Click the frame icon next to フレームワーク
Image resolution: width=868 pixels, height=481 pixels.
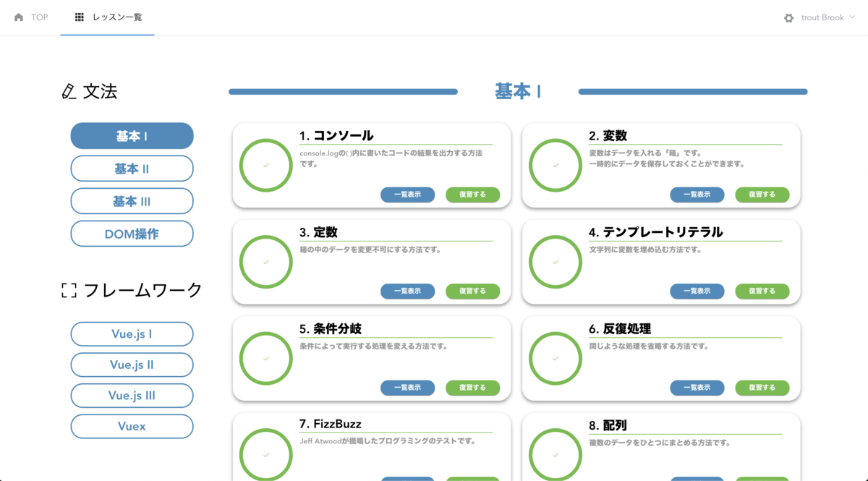69,291
